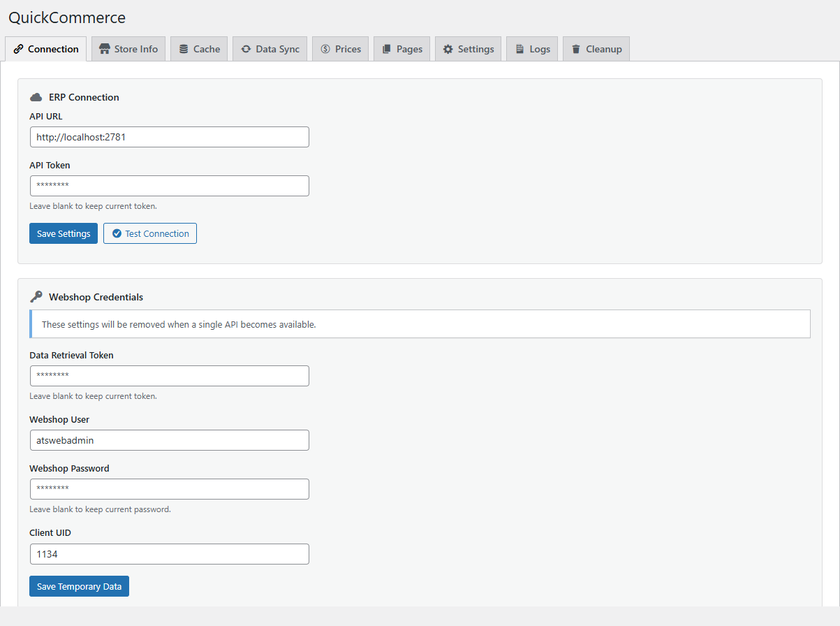Save Temporary Data
The image size is (840, 626).
click(79, 586)
